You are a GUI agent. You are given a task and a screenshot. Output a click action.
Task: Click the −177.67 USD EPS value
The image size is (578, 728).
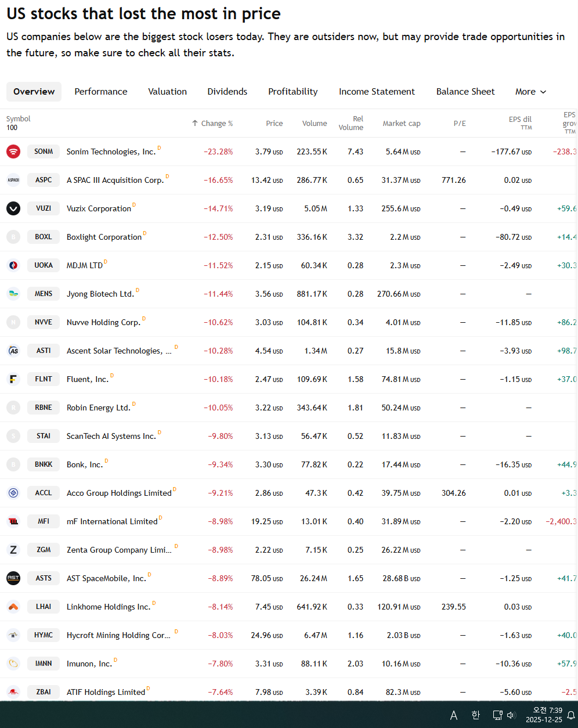(511, 152)
